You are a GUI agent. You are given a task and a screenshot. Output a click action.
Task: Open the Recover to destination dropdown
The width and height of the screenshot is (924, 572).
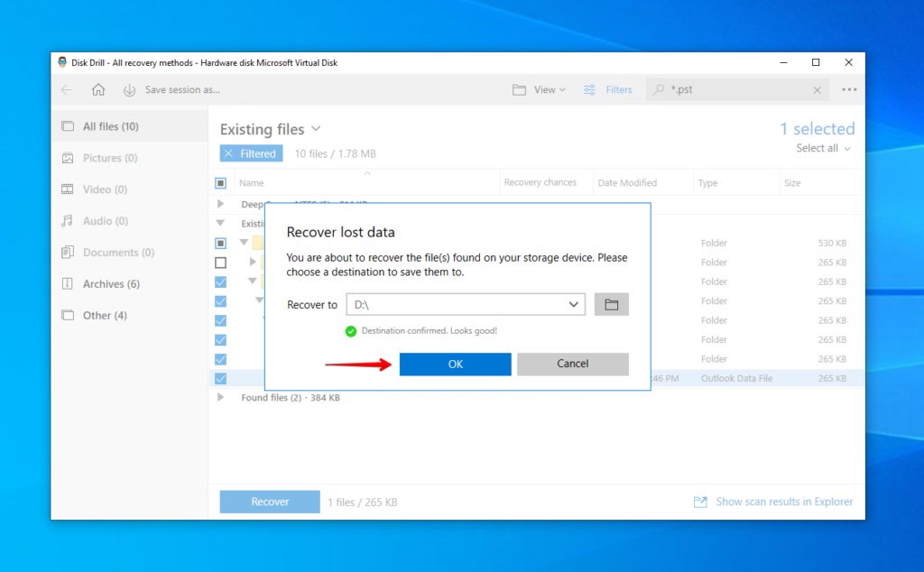click(575, 304)
